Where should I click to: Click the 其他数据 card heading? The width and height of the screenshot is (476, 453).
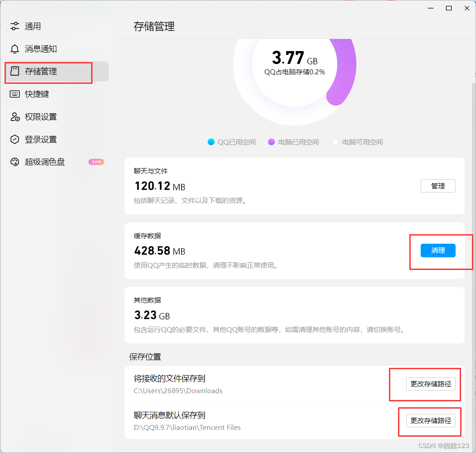(x=147, y=300)
